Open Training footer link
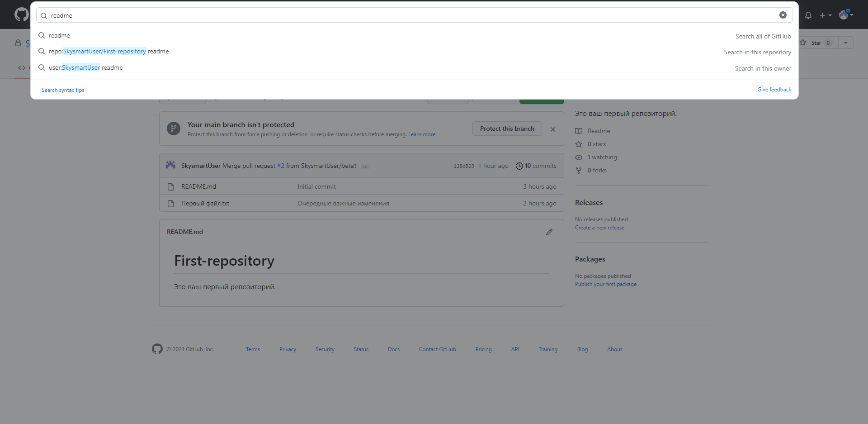 coord(548,349)
